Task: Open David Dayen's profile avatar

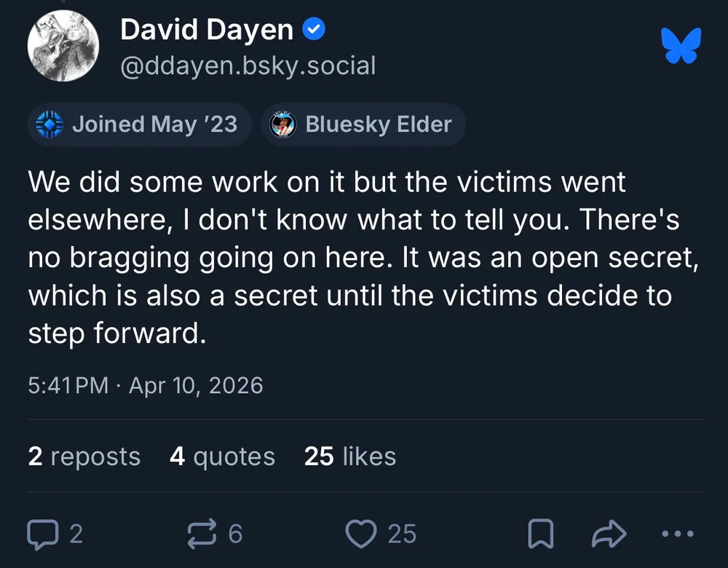Action: click(x=63, y=48)
